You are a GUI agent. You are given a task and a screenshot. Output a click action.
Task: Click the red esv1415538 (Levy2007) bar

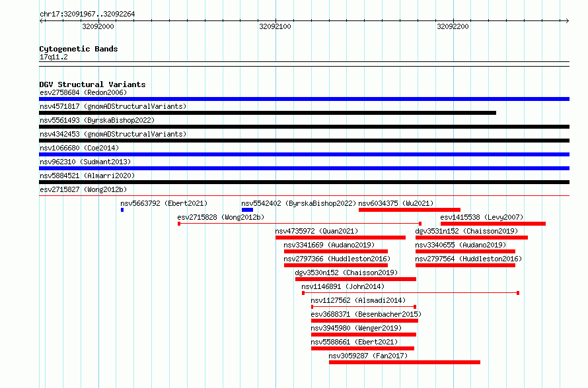coord(493,224)
